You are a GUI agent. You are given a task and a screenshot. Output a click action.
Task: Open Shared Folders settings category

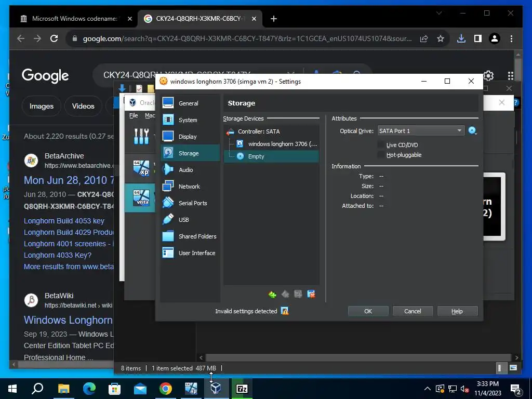[190, 236]
